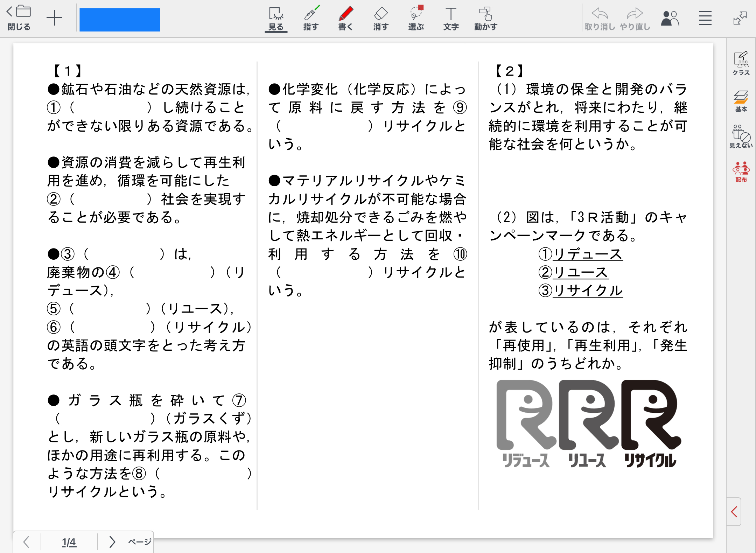Viewport: 756px width, 553px height.
Task: Open the hamburger menu
Action: tap(705, 18)
